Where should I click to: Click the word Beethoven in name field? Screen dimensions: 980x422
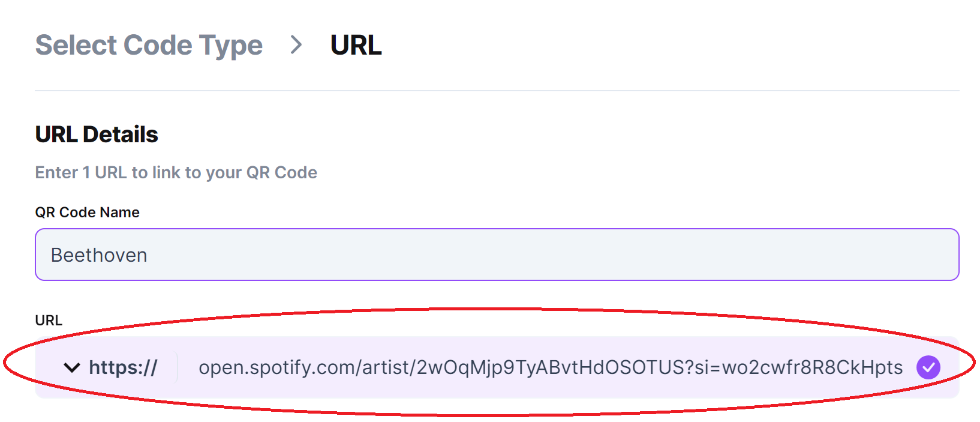coord(99,255)
